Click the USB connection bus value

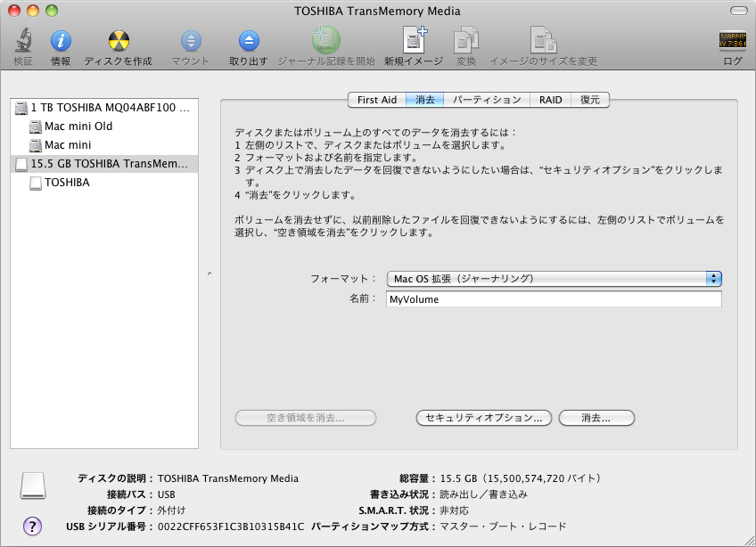[x=167, y=494]
